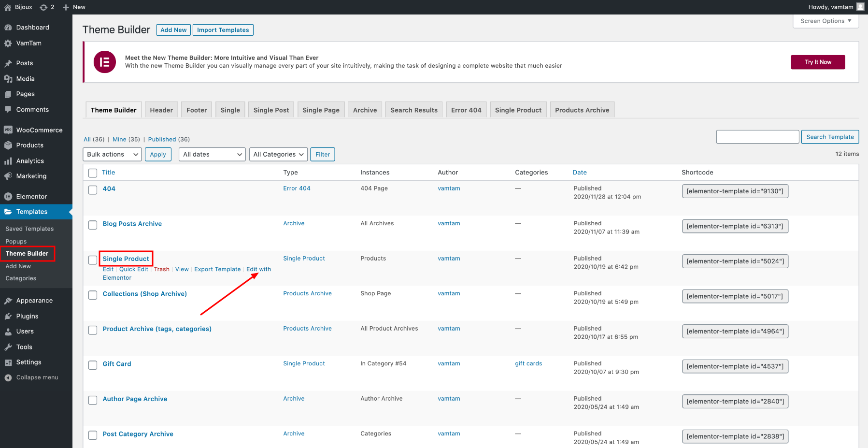Click the Templates folder icon in the sidebar
This screenshot has width=868, height=448.
point(8,212)
